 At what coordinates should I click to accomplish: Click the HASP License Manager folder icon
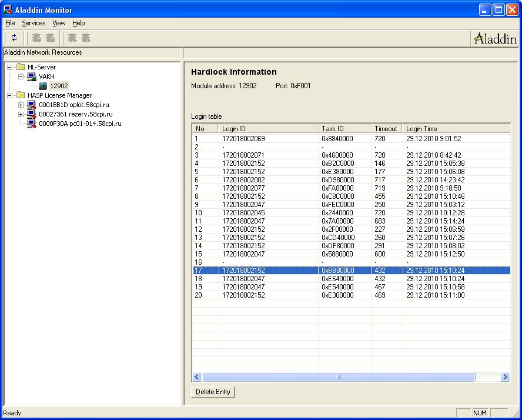pos(21,95)
